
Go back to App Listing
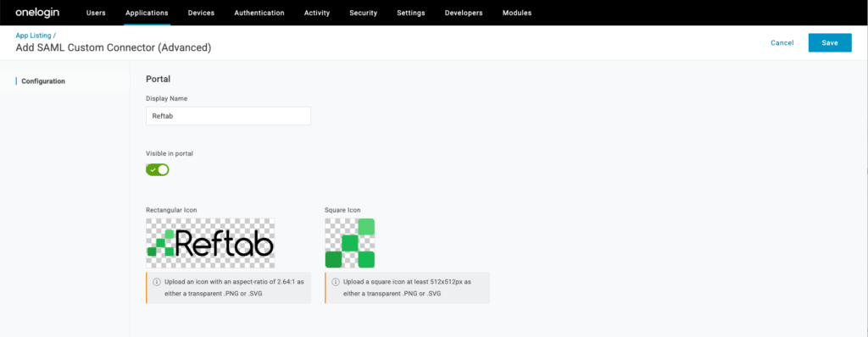click(33, 36)
